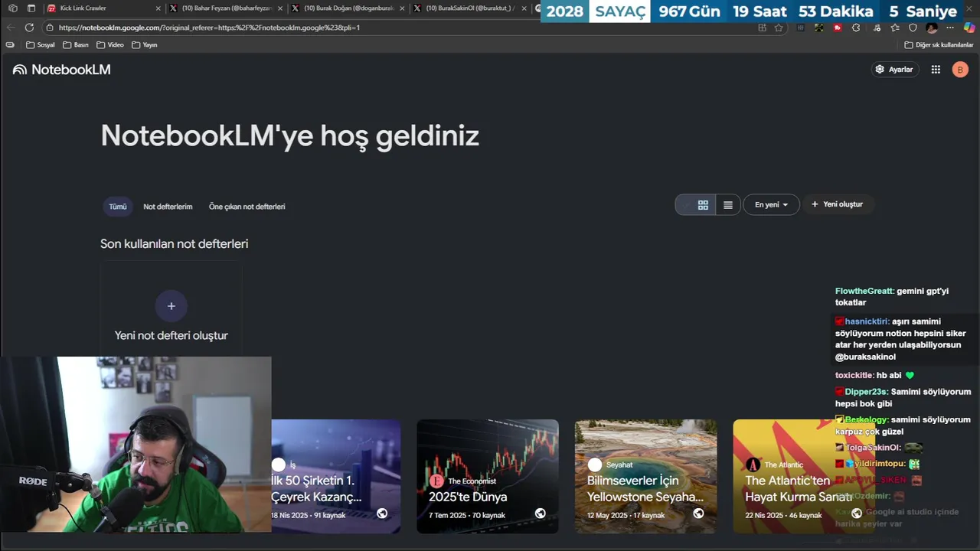Click The Atlantic source icon
This screenshot has height=551, width=980.
(x=753, y=465)
